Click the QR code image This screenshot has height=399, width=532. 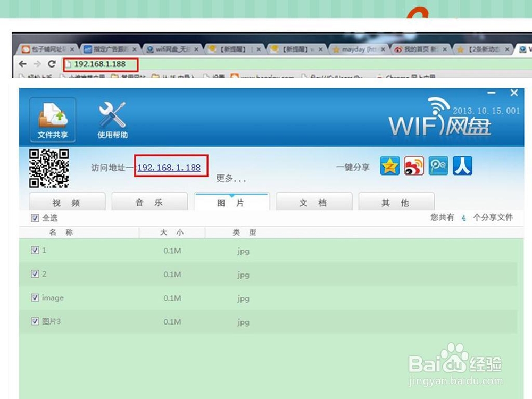pos(49,168)
